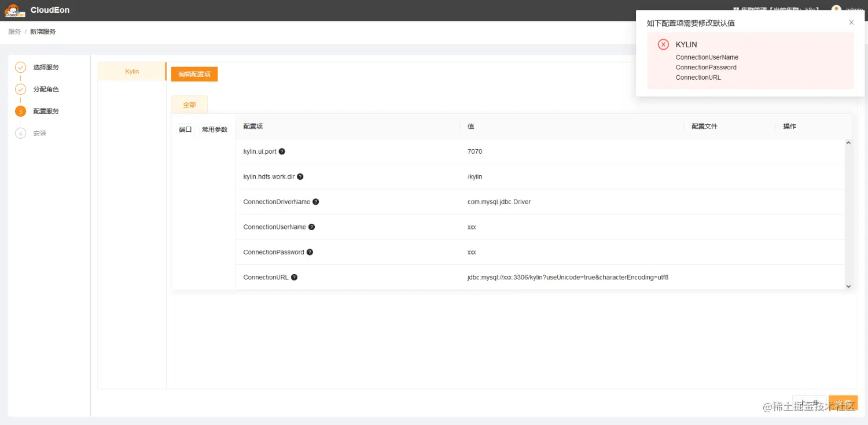The width and height of the screenshot is (868, 425).
Task: Open help icon beside kylin.ui.port
Action: (282, 151)
